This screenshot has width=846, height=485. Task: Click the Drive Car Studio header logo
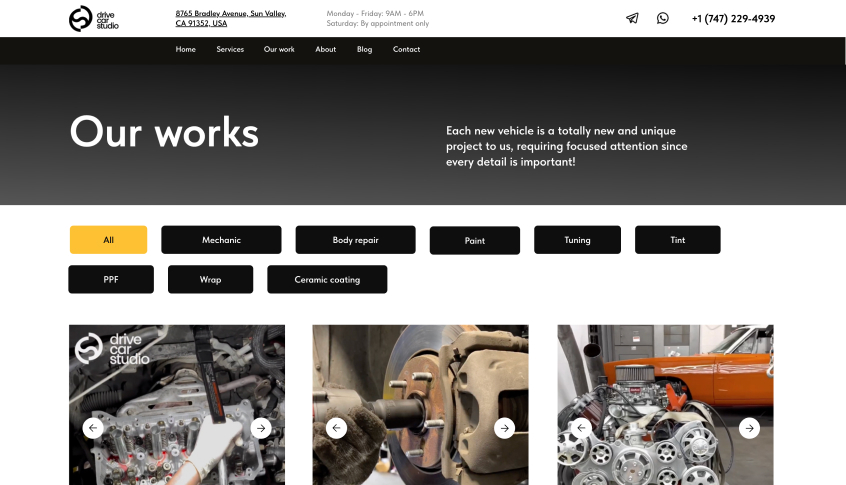pos(94,19)
